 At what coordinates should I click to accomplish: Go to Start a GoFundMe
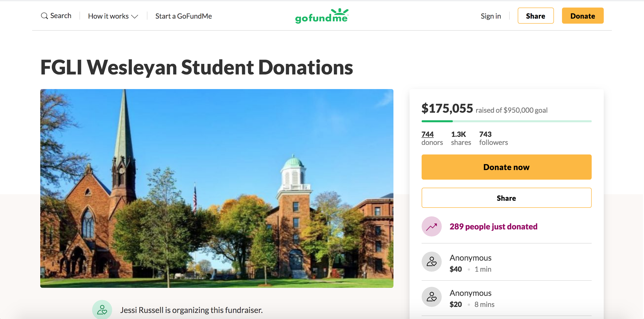[x=184, y=16]
